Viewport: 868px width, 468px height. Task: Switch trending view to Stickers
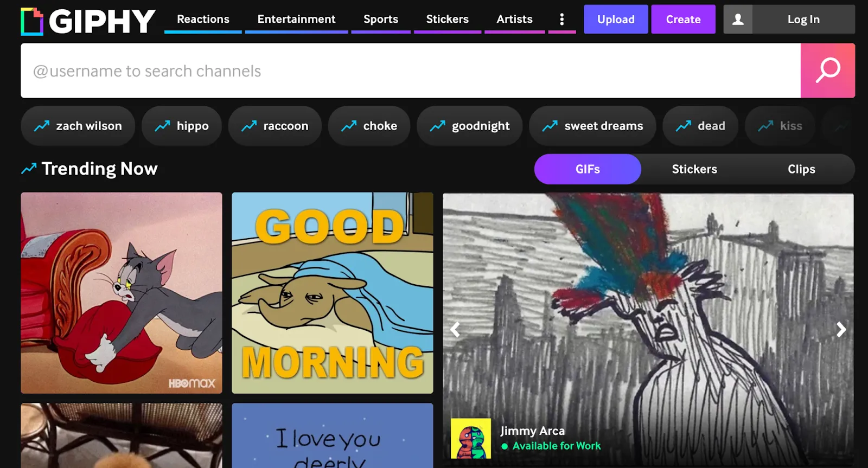[x=694, y=169]
